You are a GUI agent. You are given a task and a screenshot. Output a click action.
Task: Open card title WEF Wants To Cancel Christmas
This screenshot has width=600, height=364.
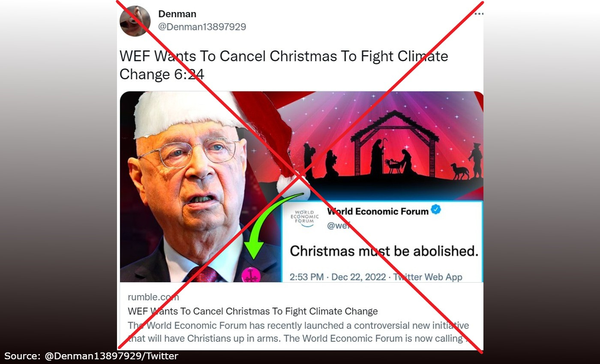tap(253, 311)
